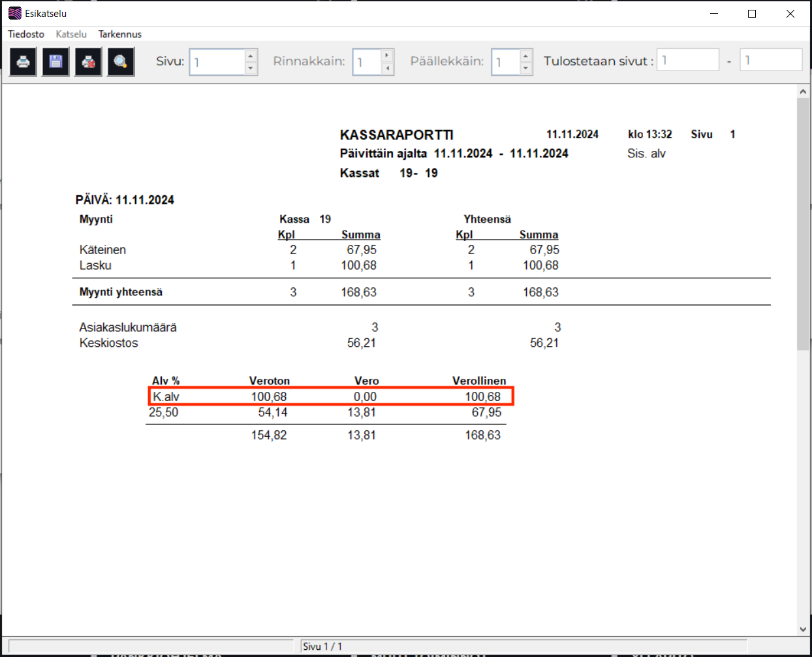Increase the Päällekkäin value
The image size is (812, 657).
525,56
